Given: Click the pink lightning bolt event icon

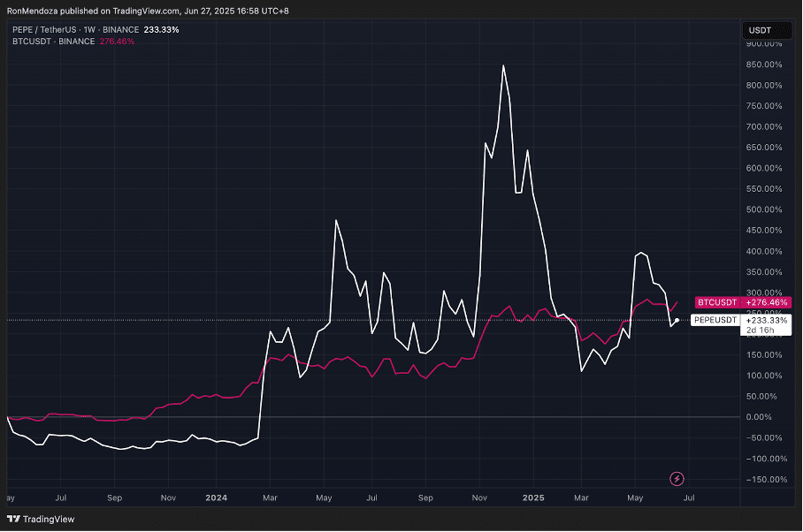Looking at the screenshot, I should [677, 478].
